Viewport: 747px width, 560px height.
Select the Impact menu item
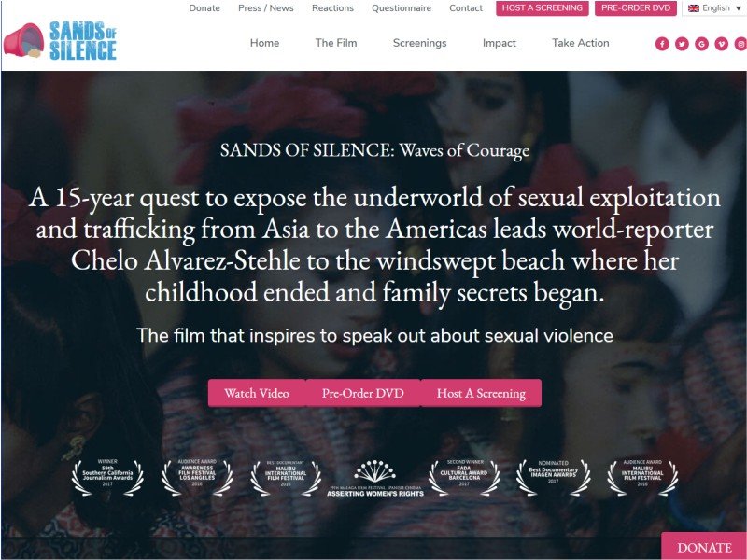pyautogui.click(x=500, y=43)
